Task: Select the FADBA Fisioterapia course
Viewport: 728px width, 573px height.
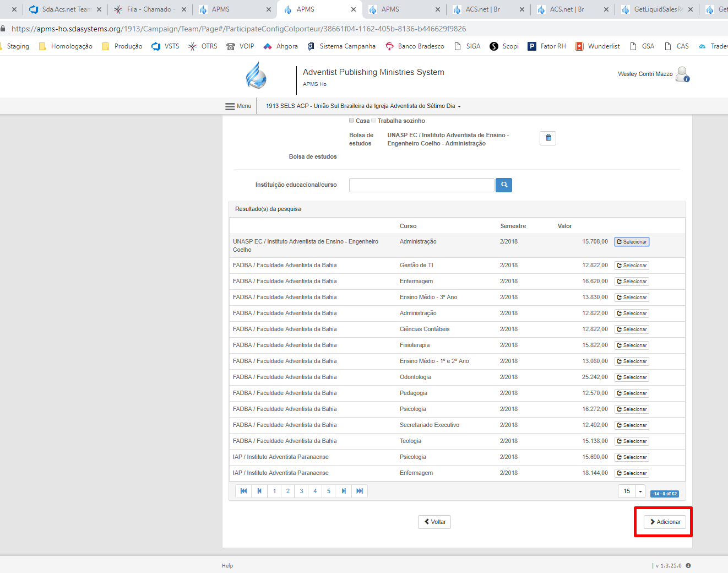Action: pyautogui.click(x=632, y=345)
